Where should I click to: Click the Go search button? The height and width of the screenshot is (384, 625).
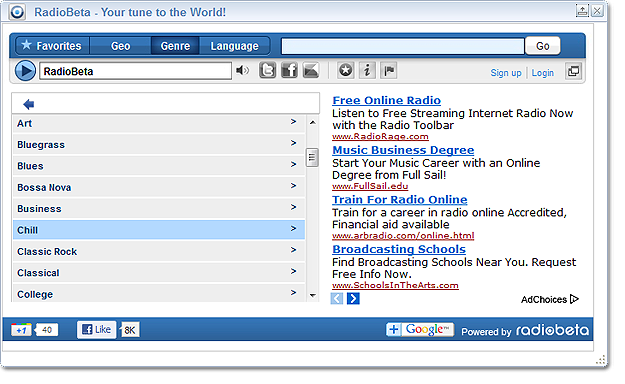pyautogui.click(x=542, y=46)
